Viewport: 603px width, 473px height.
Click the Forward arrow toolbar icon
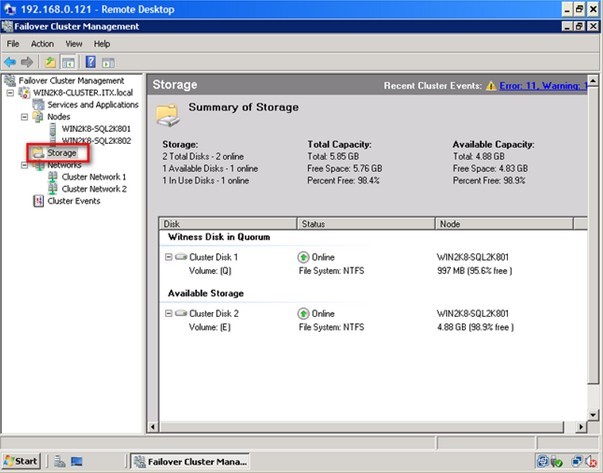click(27, 62)
